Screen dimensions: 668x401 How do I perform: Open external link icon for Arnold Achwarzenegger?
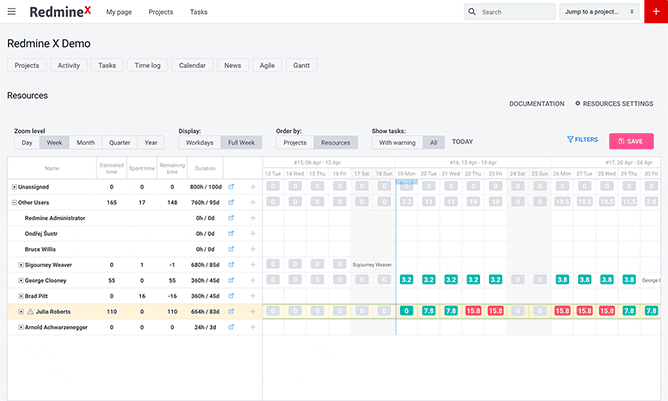pos(231,327)
